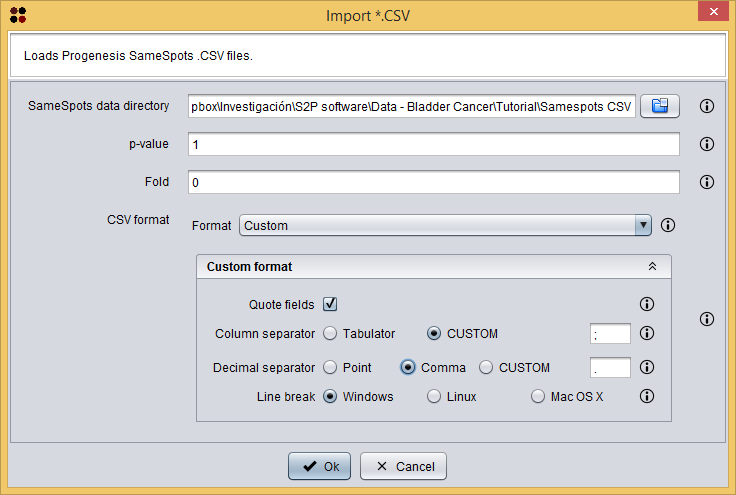Collapse the Custom format panel
736x495 pixels.
(652, 267)
